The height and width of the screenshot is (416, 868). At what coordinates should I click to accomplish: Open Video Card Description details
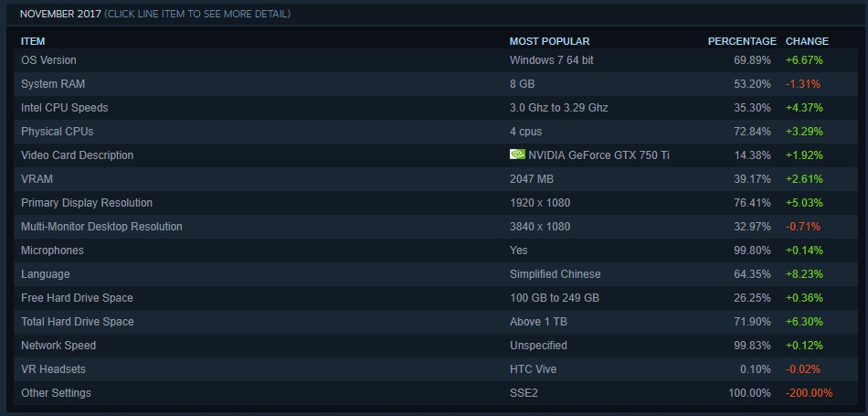[x=77, y=155]
